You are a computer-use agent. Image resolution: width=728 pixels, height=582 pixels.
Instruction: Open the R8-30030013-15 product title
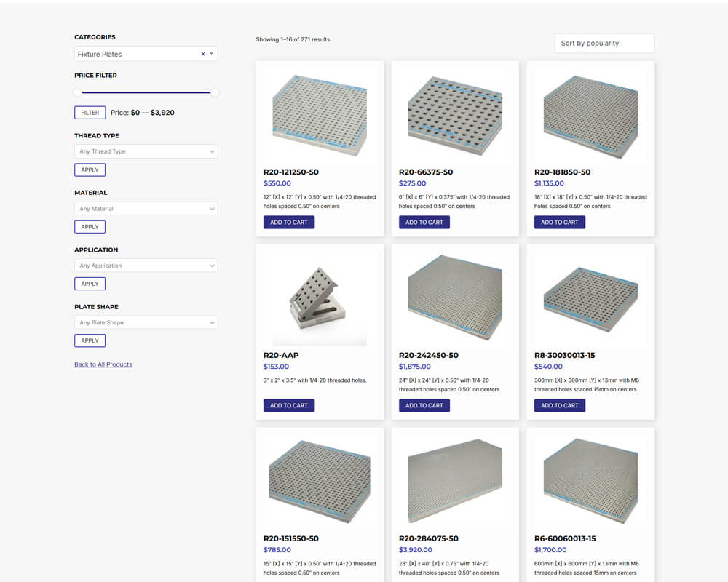coord(564,356)
